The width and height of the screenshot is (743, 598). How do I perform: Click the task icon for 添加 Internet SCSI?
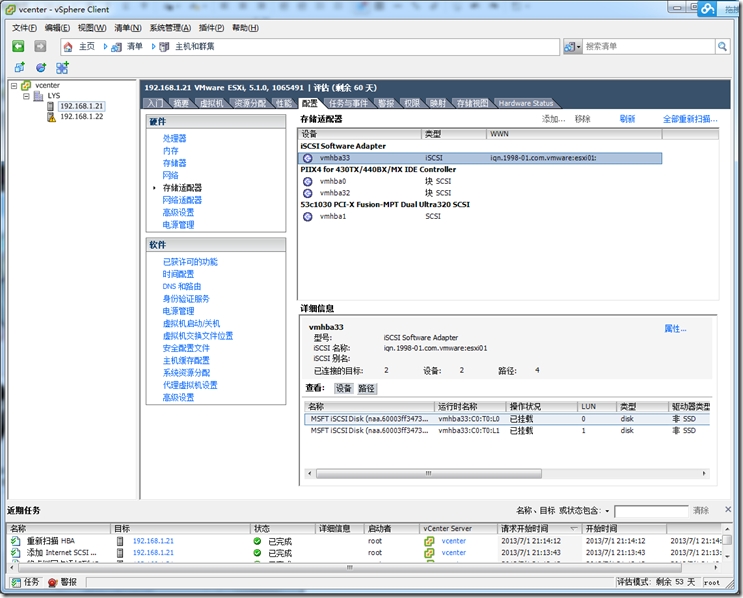[16, 553]
